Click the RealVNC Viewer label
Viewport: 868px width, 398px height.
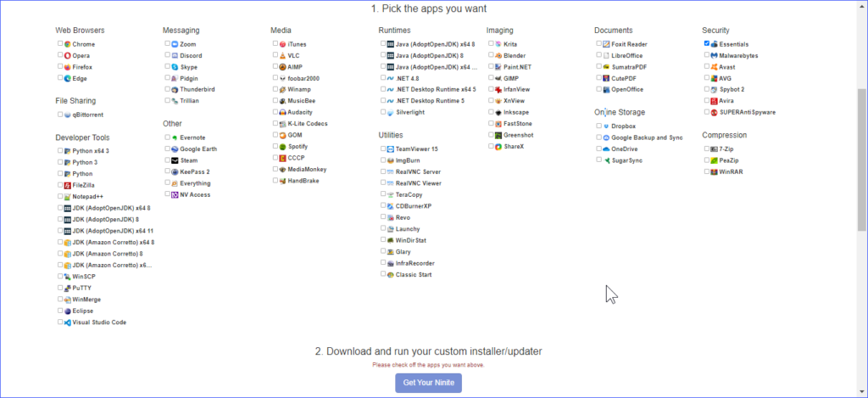coord(419,183)
